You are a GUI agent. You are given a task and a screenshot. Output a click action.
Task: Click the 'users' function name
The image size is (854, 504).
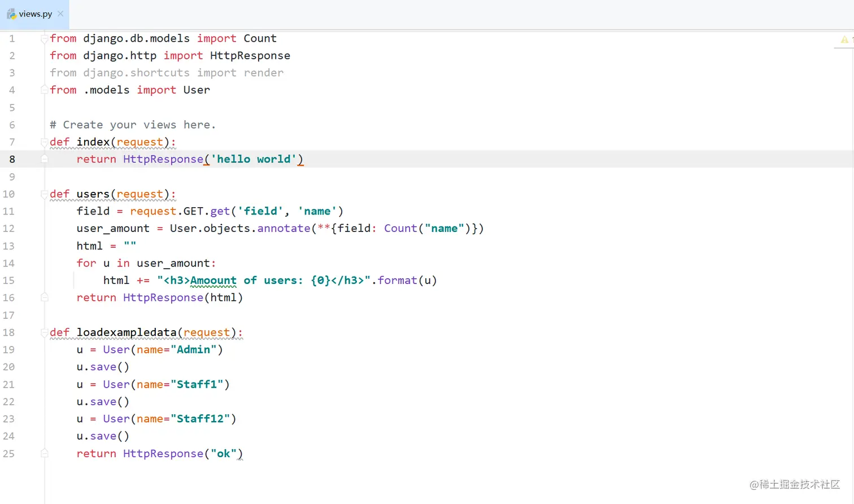93,194
